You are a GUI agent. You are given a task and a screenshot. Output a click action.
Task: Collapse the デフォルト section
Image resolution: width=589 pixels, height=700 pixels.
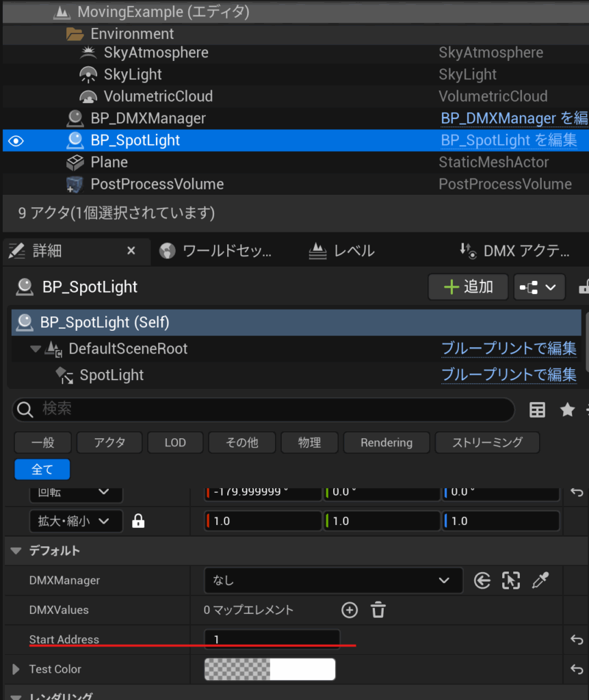pyautogui.click(x=16, y=551)
